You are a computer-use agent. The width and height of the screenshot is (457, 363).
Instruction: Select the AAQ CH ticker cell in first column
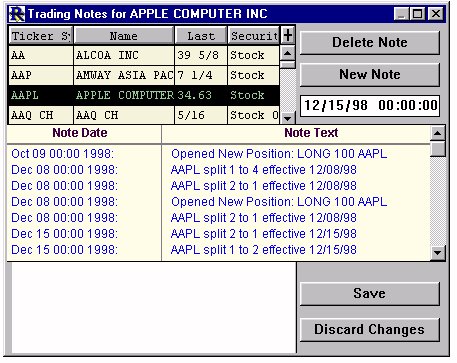coord(41,115)
